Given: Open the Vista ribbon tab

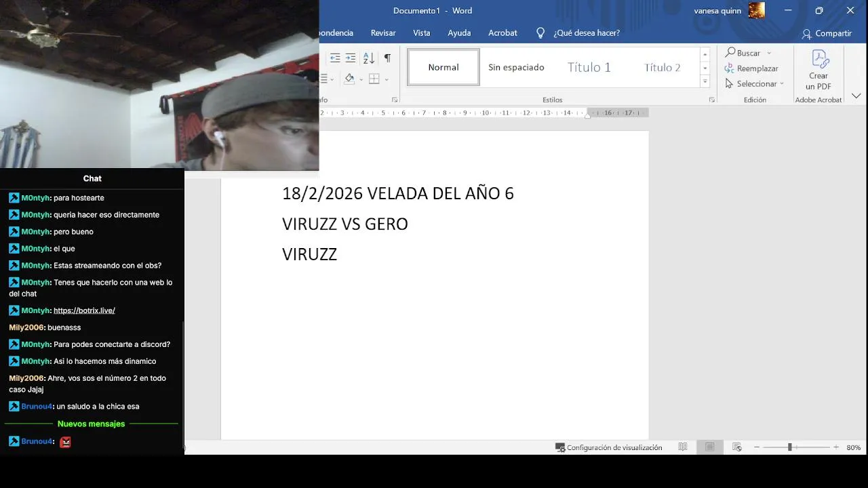Looking at the screenshot, I should [x=422, y=33].
